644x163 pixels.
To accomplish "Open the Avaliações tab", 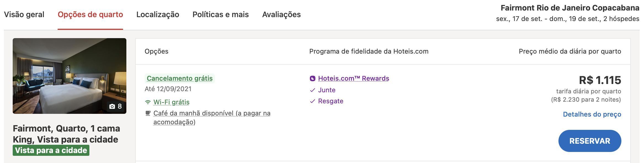I will pyautogui.click(x=281, y=14).
